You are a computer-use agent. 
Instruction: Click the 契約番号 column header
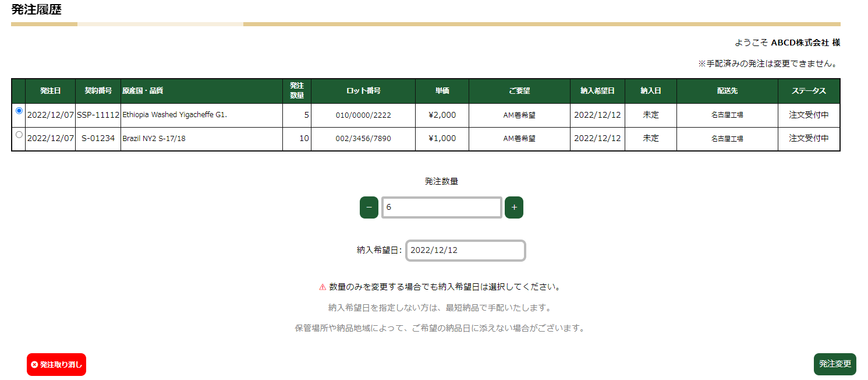tap(98, 91)
